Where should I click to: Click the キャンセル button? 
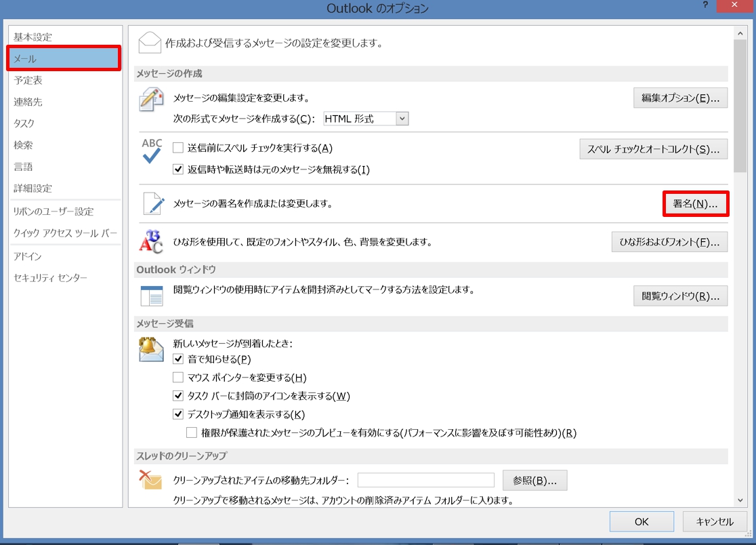click(x=715, y=521)
